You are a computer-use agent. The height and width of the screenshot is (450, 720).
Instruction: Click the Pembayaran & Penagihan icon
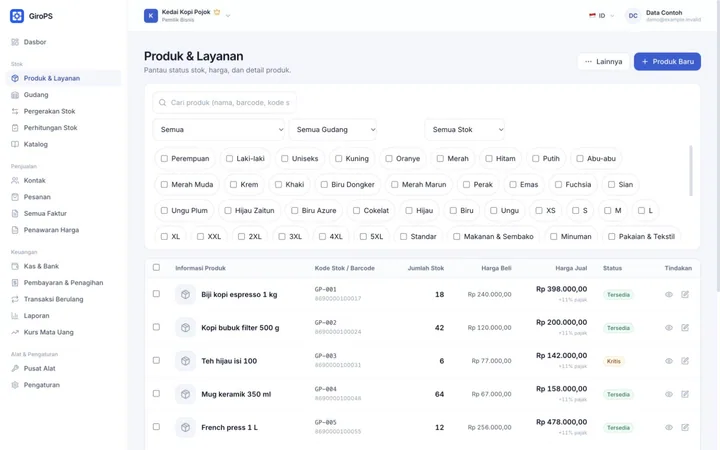coord(15,283)
